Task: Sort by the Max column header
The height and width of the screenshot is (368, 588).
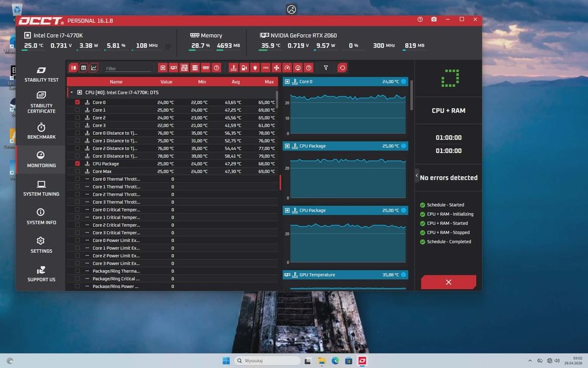Action: pos(269,82)
